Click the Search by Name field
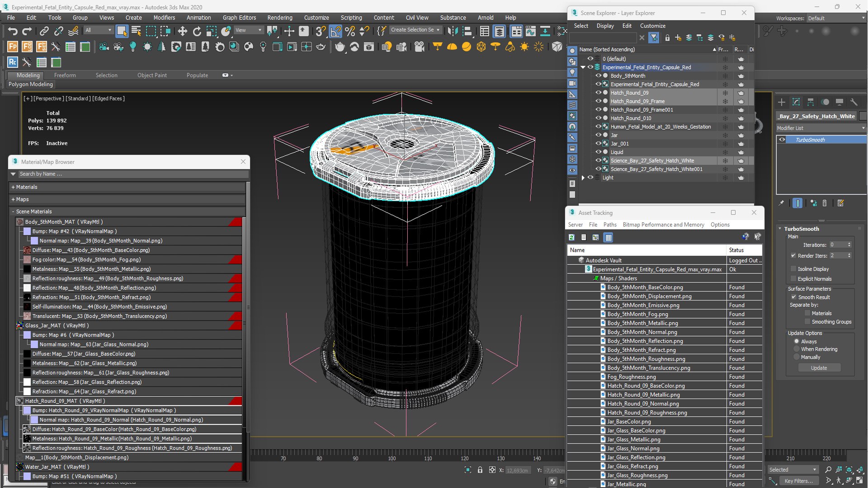Viewport: 868px width, 488px height. pyautogui.click(x=133, y=174)
